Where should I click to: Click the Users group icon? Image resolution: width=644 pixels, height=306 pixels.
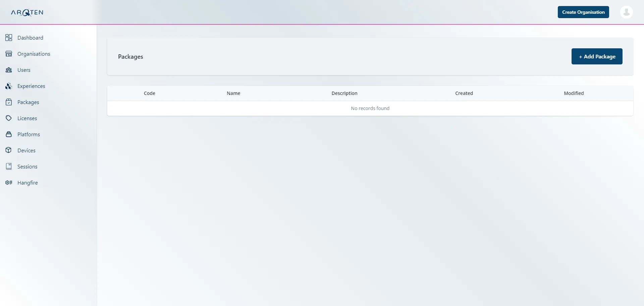tap(9, 70)
